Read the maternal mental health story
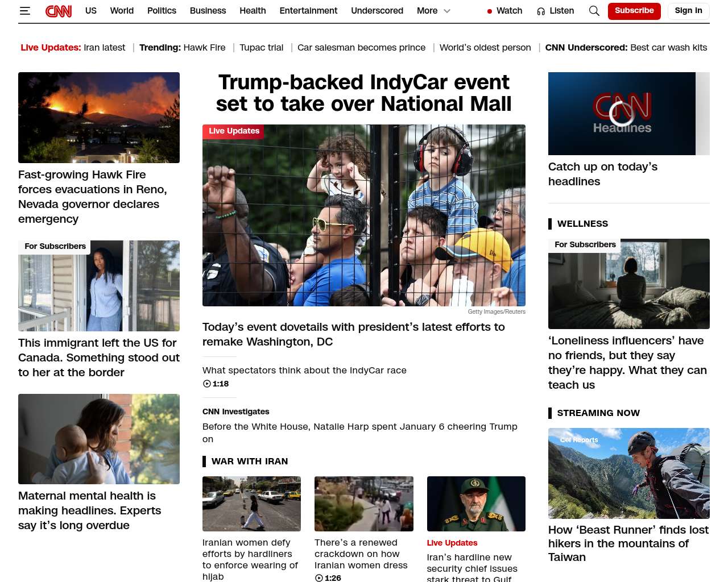The width and height of the screenshot is (728, 582). click(x=90, y=510)
